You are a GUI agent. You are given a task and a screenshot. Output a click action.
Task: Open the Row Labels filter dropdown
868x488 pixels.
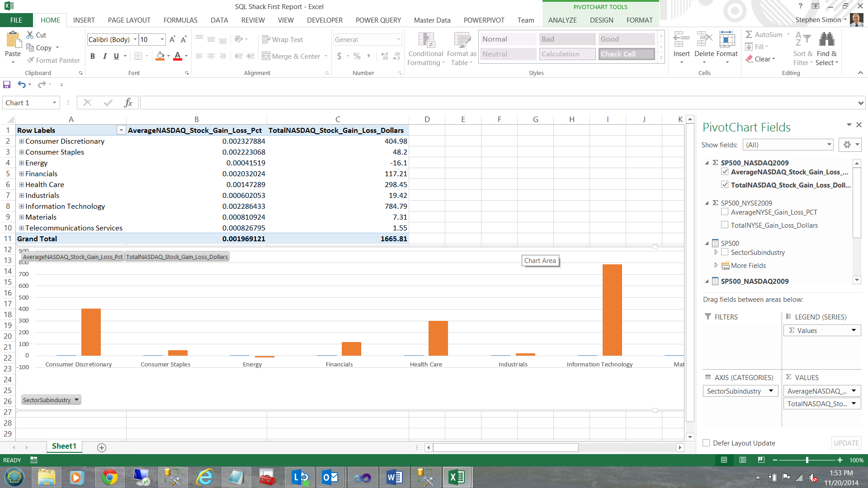coord(121,130)
